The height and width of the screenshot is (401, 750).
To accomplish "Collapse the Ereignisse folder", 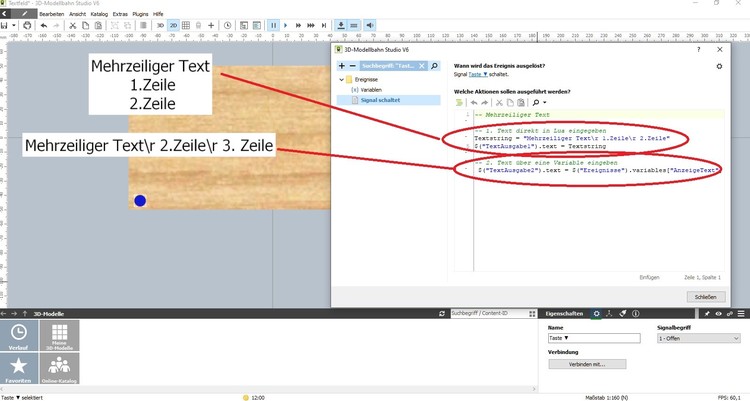I will click(x=342, y=79).
